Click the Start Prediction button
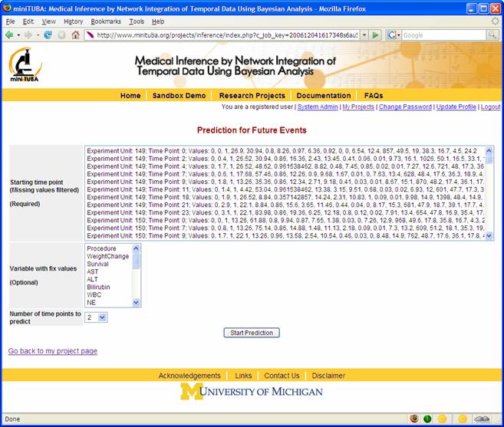The width and height of the screenshot is (504, 427). (x=252, y=333)
